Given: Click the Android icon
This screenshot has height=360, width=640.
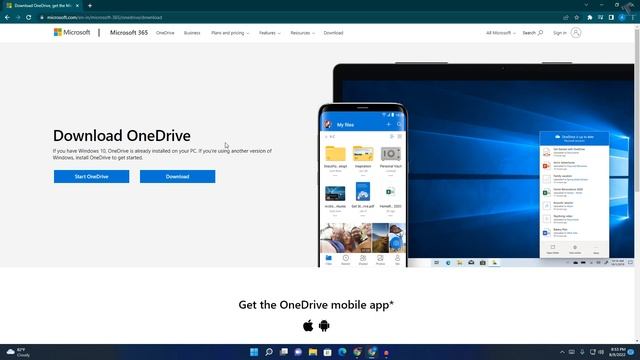Looking at the screenshot, I should click(x=324, y=326).
